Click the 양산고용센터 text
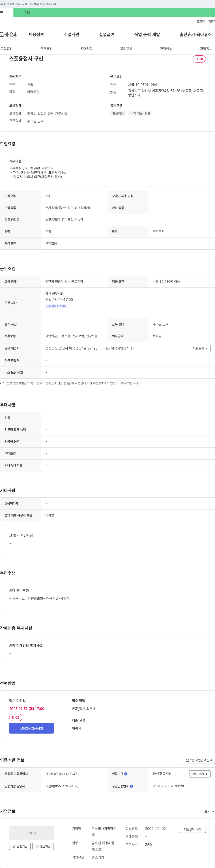The width and height of the screenshot is (215, 868). [x=162, y=774]
